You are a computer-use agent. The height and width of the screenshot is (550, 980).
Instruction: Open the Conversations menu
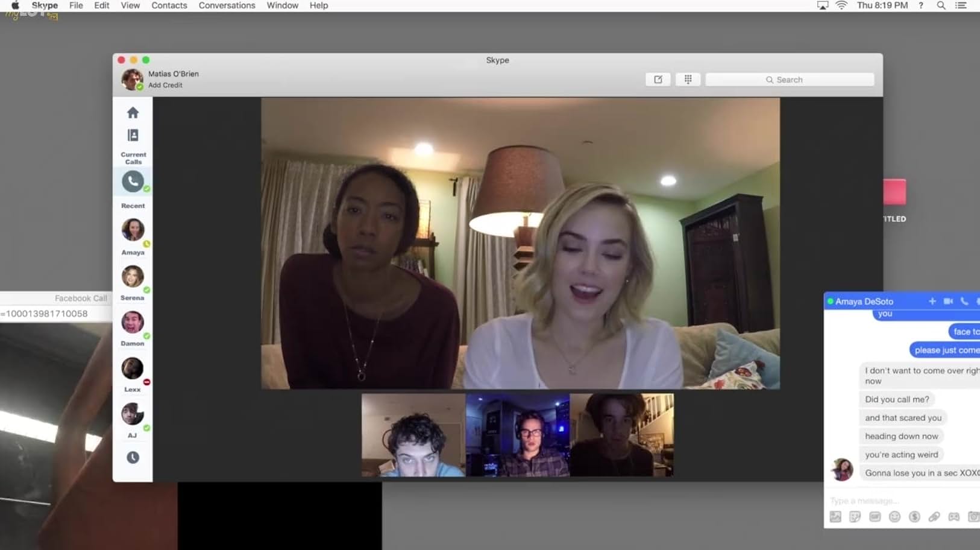point(227,5)
